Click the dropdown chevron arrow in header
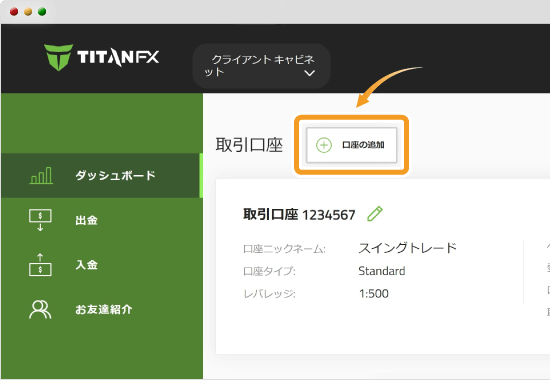The width and height of the screenshot is (550, 380). 309,73
